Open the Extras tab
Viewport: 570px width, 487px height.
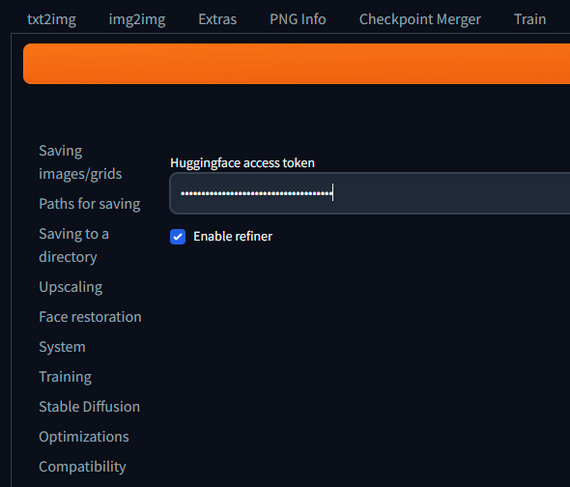(x=217, y=19)
